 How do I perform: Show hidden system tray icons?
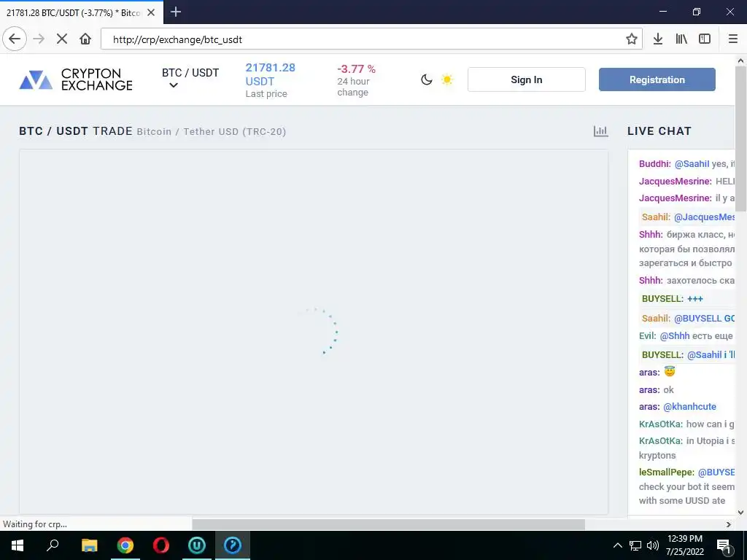[617, 545]
